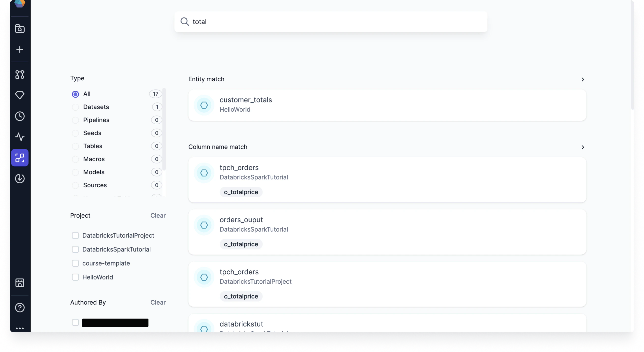Select the diamond-shaped data icon in sidebar
Image resolution: width=644 pixels, height=352 pixels.
[x=20, y=95]
